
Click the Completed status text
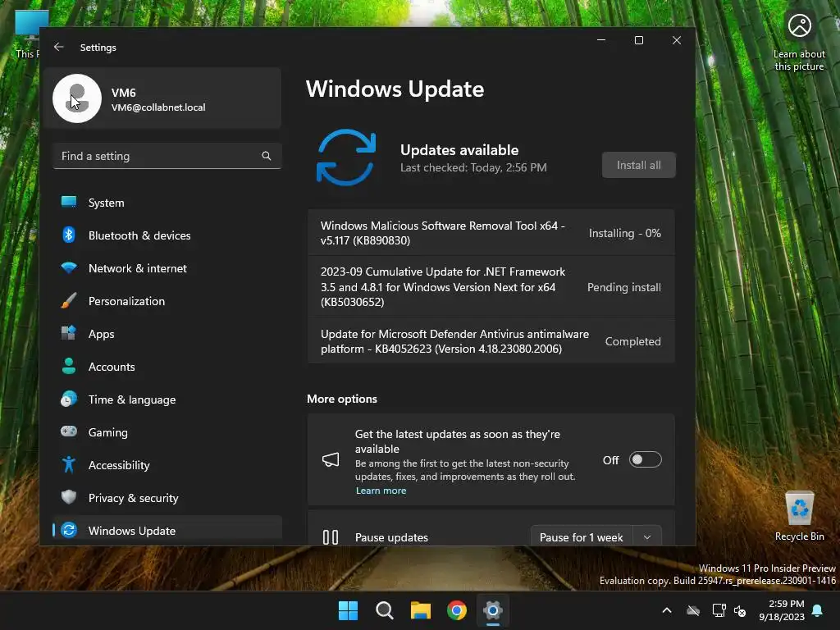632,341
